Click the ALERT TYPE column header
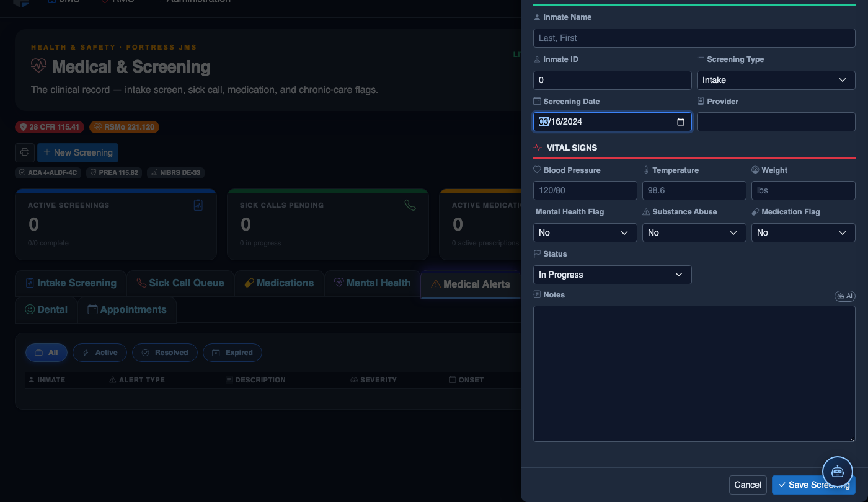This screenshot has height=502, width=868. 137,380
